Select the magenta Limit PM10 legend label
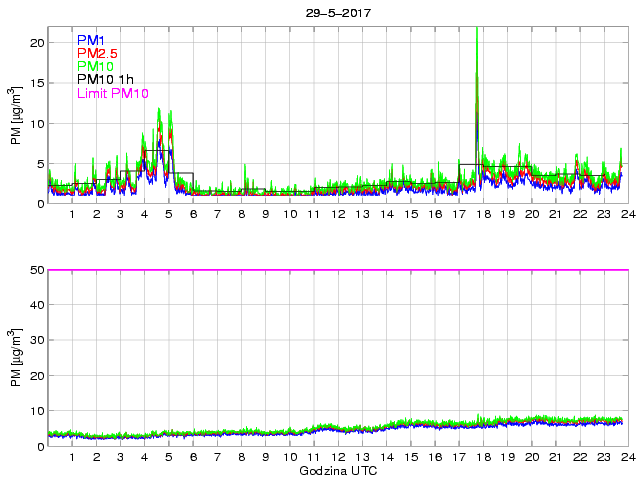This screenshot has height=480, width=640. 112,94
